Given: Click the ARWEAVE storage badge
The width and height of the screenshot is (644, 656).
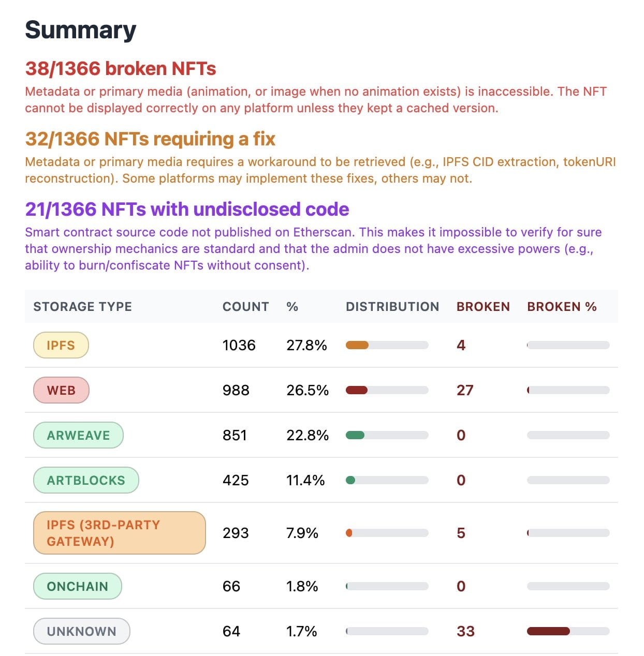Looking at the screenshot, I should tap(78, 435).
